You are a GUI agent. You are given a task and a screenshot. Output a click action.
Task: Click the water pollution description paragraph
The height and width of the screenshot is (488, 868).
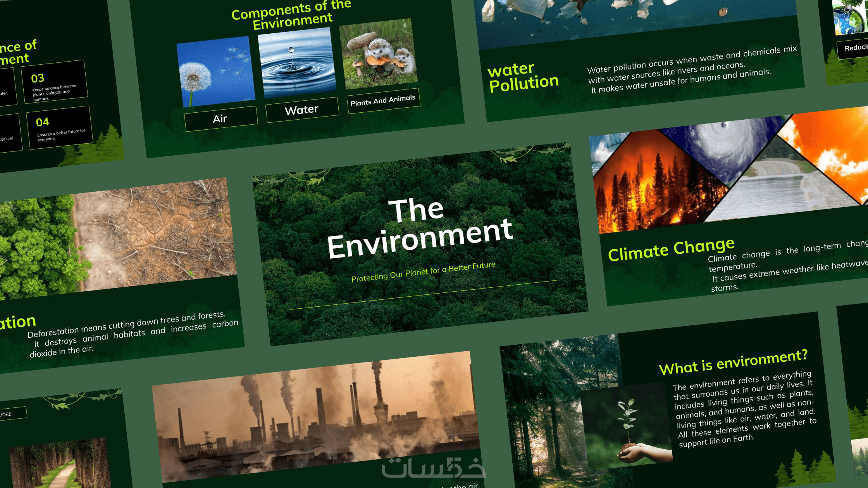(692, 70)
